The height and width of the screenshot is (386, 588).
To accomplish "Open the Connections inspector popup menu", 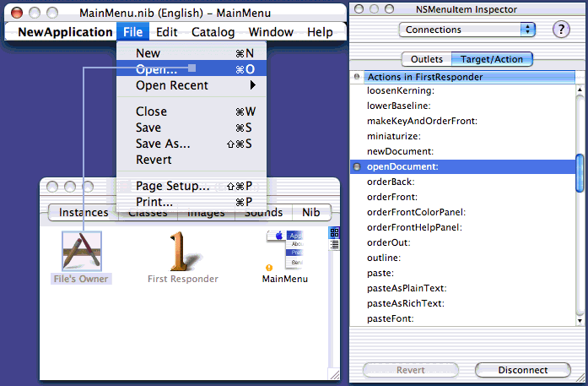I will pyautogui.click(x=468, y=30).
